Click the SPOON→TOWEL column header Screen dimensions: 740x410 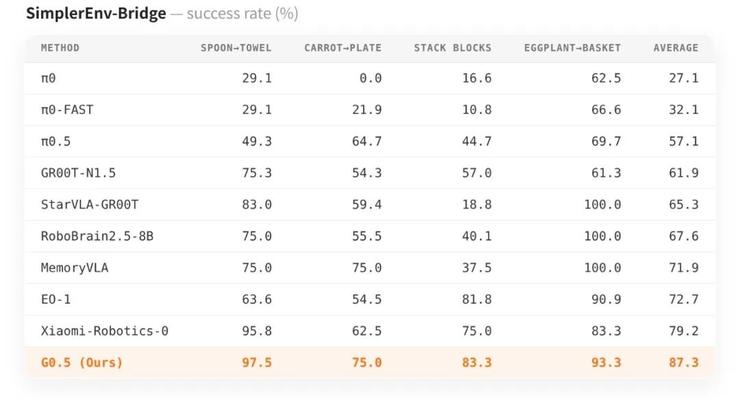(236, 48)
